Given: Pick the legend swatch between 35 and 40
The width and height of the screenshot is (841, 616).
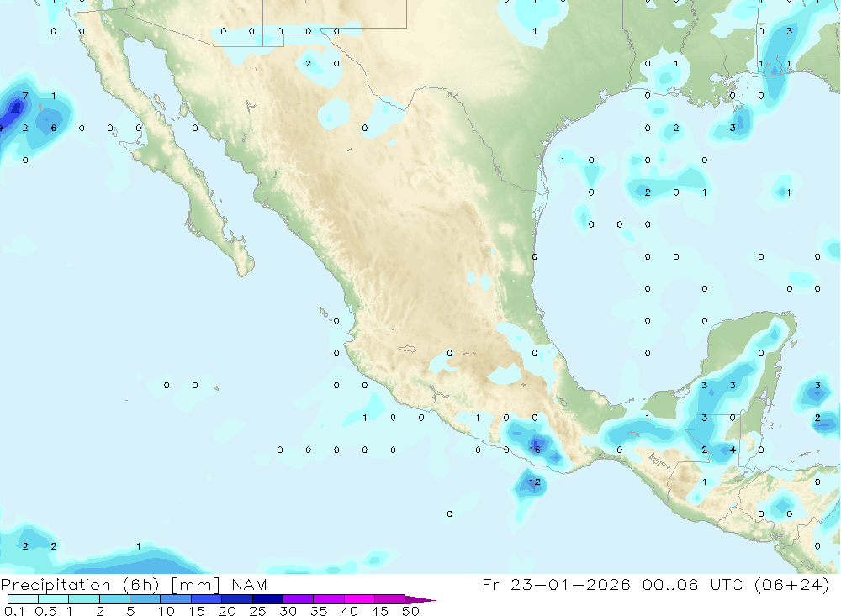Looking at the screenshot, I should (x=328, y=599).
